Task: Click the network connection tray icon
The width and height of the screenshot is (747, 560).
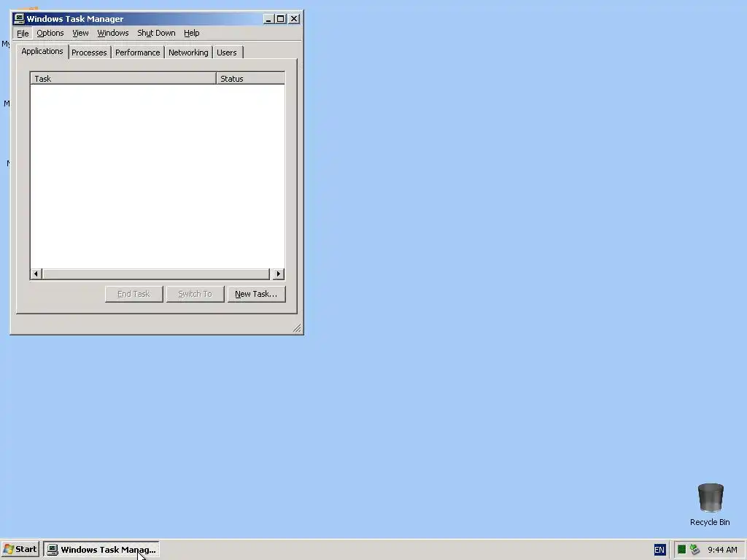Action: pyautogui.click(x=694, y=550)
